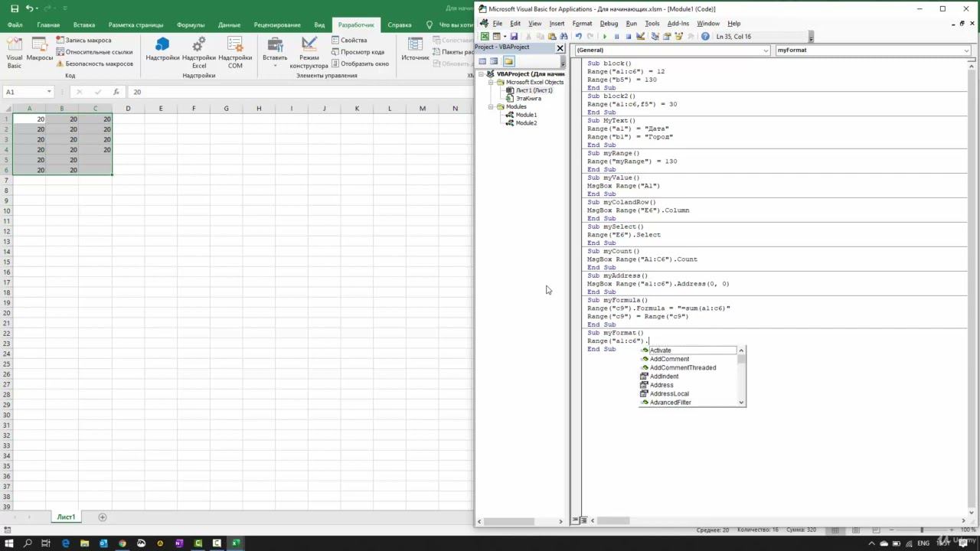This screenshot has height=551, width=980.
Task: Open the Разметка страницы tab
Action: [136, 24]
